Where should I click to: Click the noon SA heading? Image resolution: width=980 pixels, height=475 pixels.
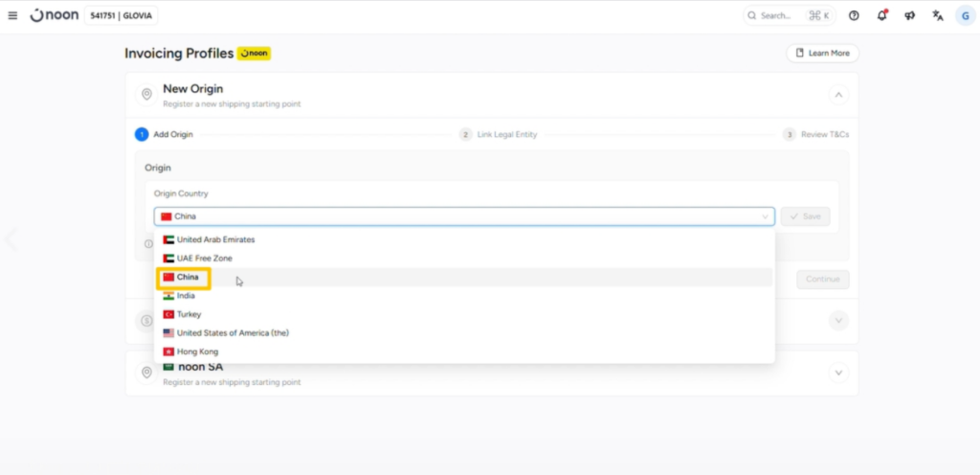(201, 367)
